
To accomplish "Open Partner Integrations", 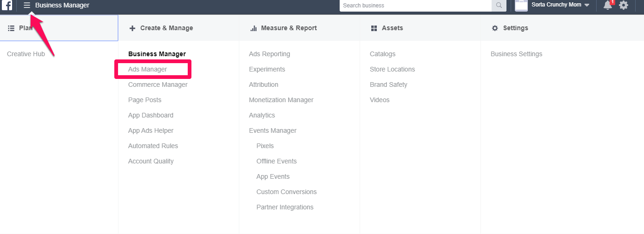I will 285,207.
